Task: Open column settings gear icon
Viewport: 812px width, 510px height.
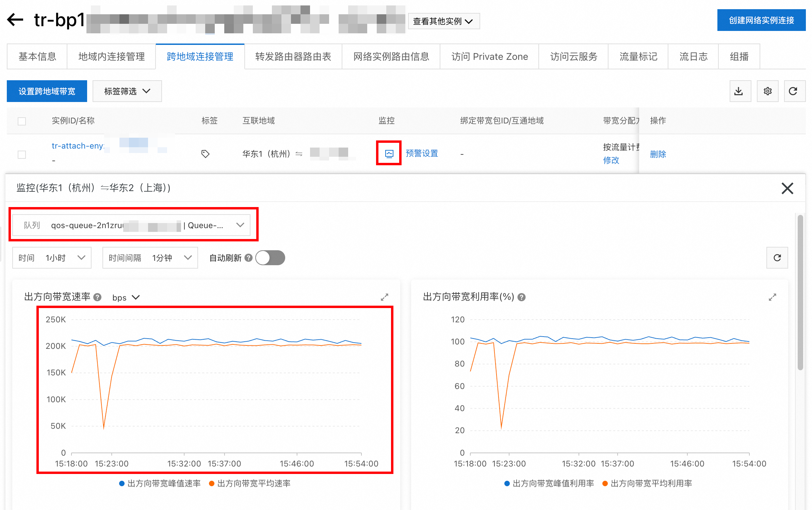Action: click(x=767, y=91)
